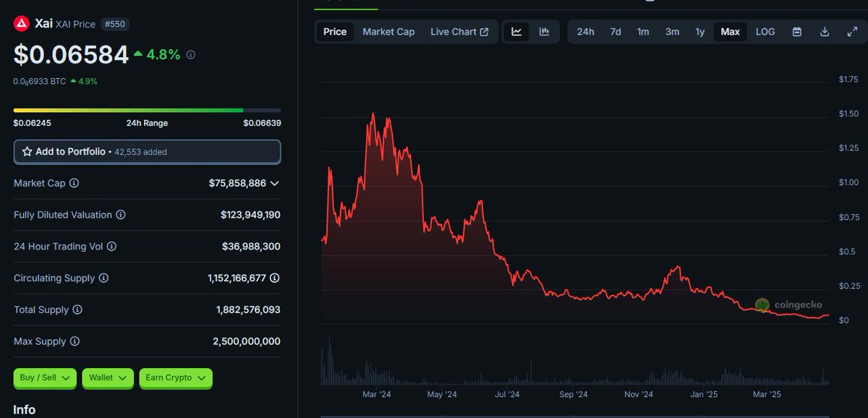Open Total Supply info icon
The height and width of the screenshot is (418, 868).
pyautogui.click(x=77, y=310)
